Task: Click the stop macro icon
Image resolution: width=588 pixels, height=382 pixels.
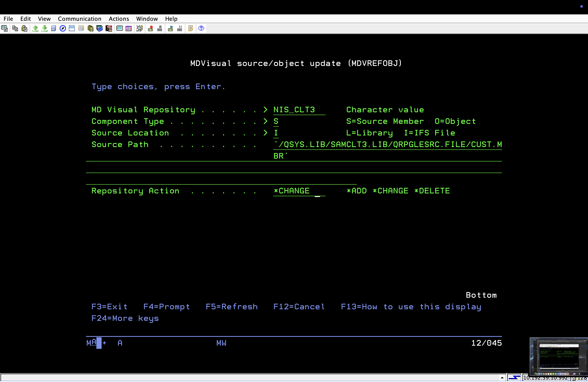Action: pyautogui.click(x=160, y=28)
